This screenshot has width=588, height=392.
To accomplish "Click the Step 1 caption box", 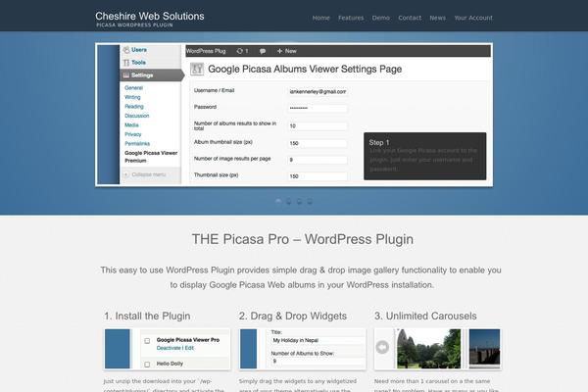I will 425,156.
